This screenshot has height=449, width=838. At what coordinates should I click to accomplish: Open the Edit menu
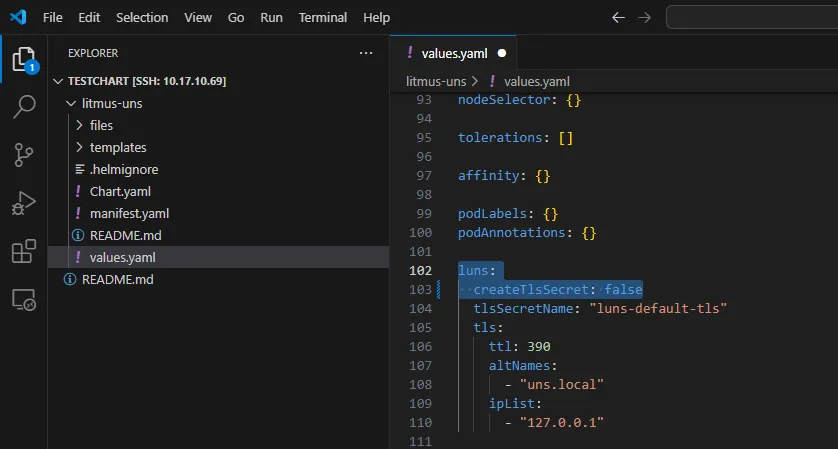click(x=89, y=18)
